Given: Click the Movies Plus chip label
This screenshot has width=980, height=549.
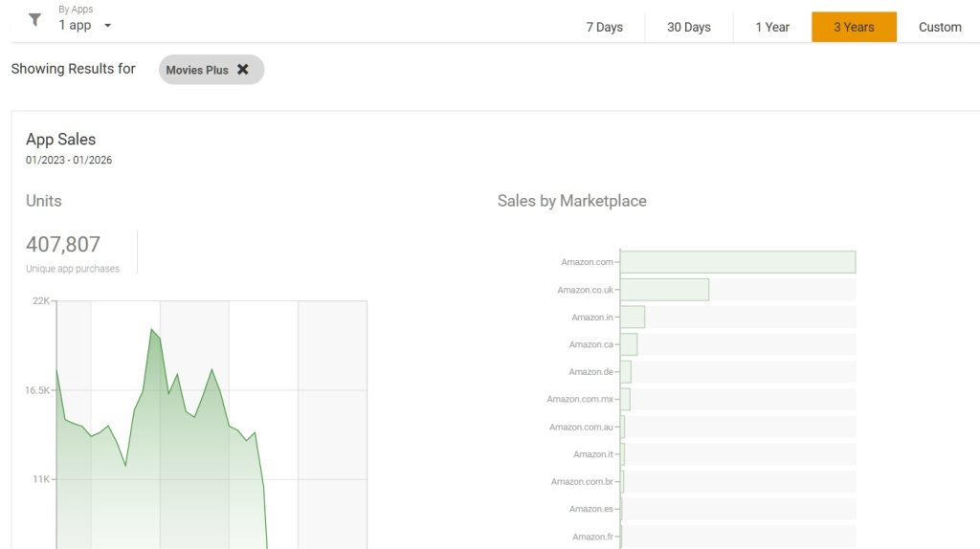Looking at the screenshot, I should 197,70.
